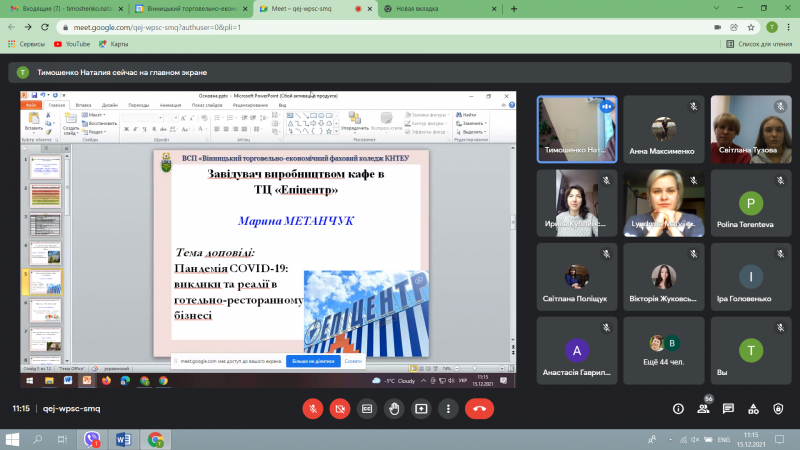Click the shared presentation screen area
This screenshot has height=450, width=800.
(x=268, y=239)
